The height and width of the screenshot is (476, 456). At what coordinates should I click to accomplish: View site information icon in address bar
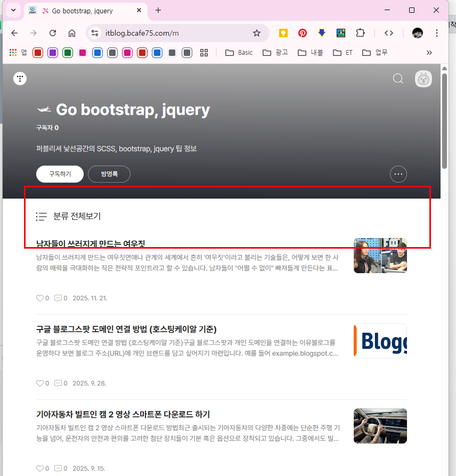click(95, 33)
